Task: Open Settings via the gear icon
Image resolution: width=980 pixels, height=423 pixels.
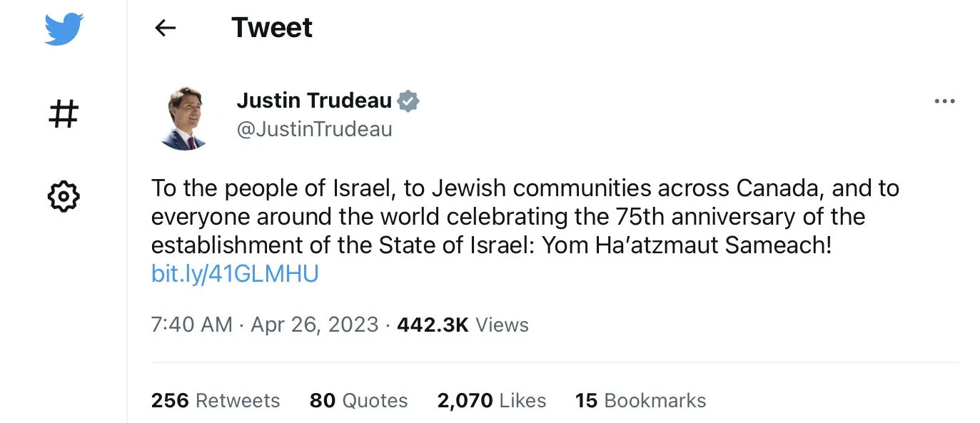Action: 63,195
